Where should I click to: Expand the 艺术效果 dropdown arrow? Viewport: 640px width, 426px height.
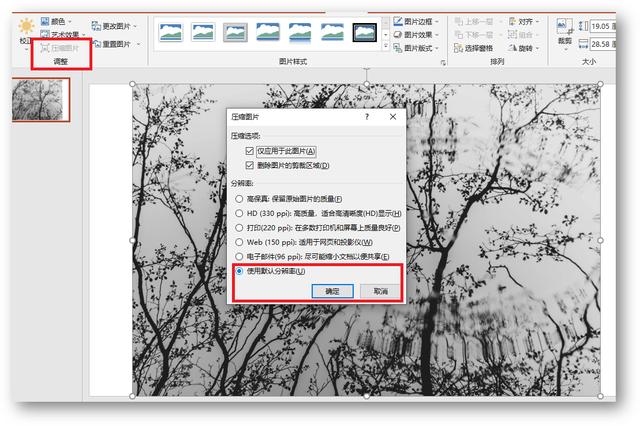pos(84,35)
